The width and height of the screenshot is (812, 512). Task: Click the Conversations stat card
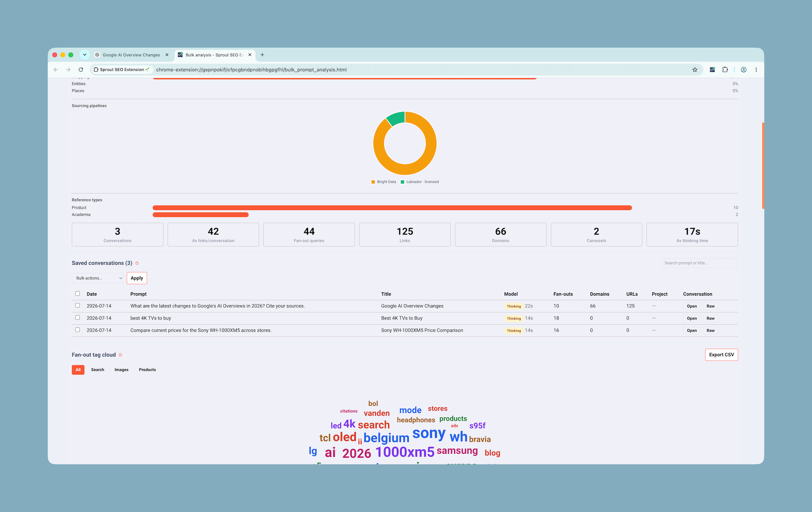[x=117, y=235]
